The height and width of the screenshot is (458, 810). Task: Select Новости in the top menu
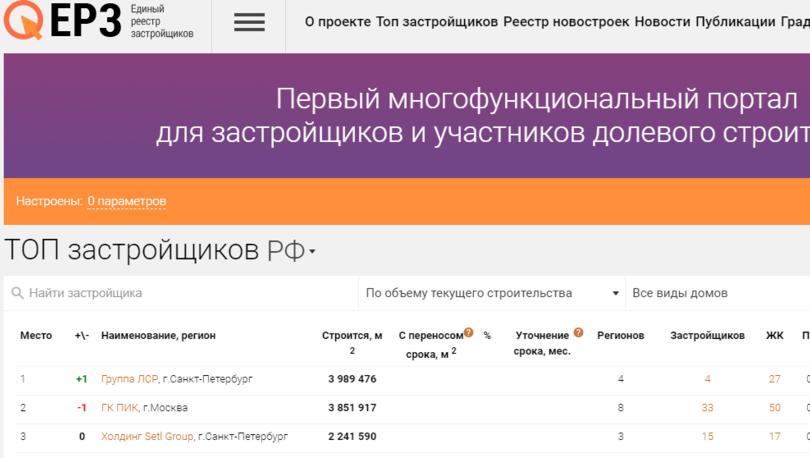click(662, 22)
